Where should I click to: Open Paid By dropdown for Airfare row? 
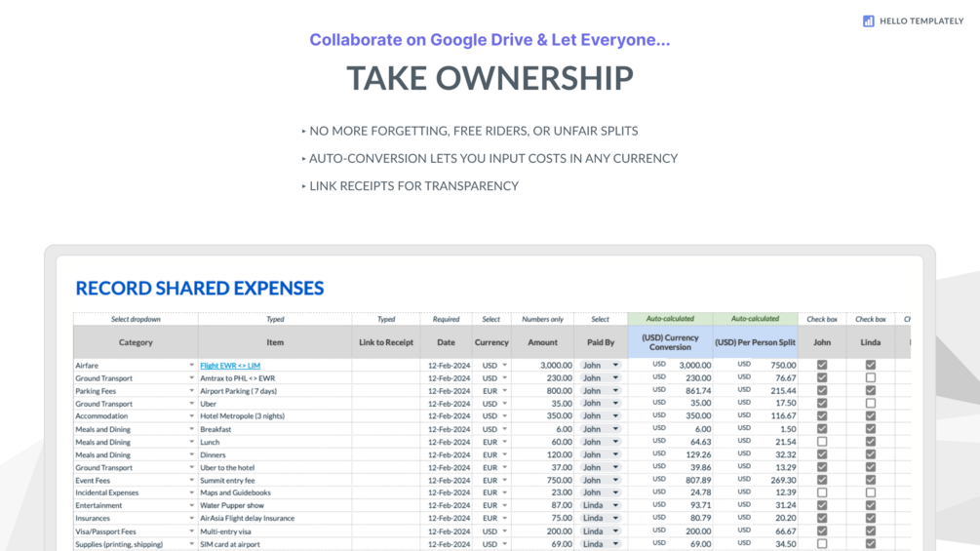point(615,366)
